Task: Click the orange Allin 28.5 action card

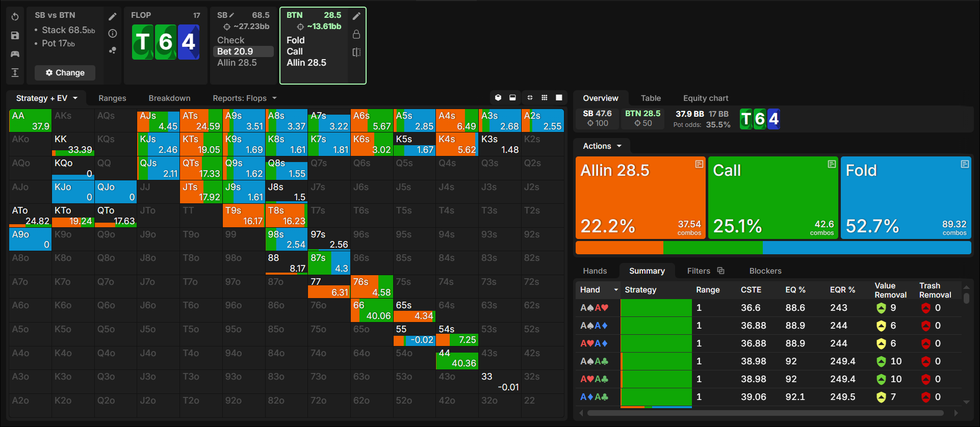Action: (640, 198)
